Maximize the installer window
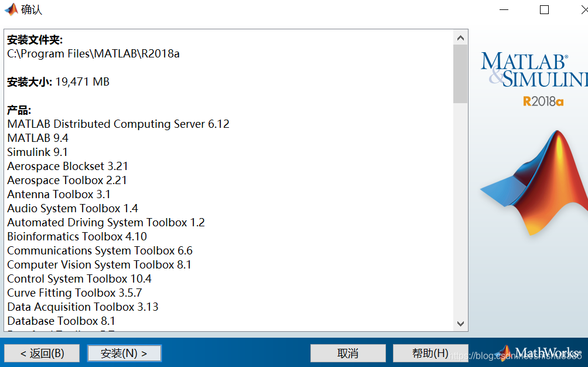This screenshot has width=588, height=367. 544,10
